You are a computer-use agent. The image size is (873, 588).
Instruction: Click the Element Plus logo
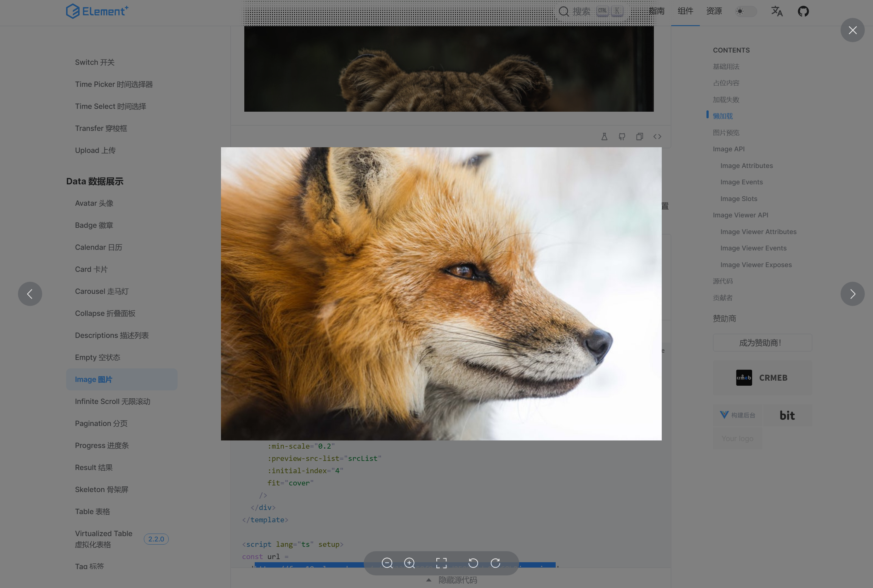[x=97, y=11]
